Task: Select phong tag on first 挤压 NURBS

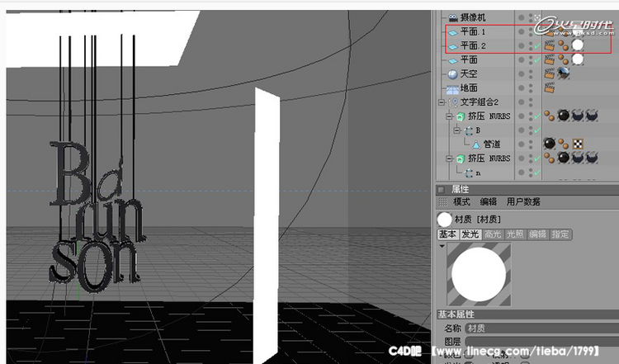Action: pos(549,116)
